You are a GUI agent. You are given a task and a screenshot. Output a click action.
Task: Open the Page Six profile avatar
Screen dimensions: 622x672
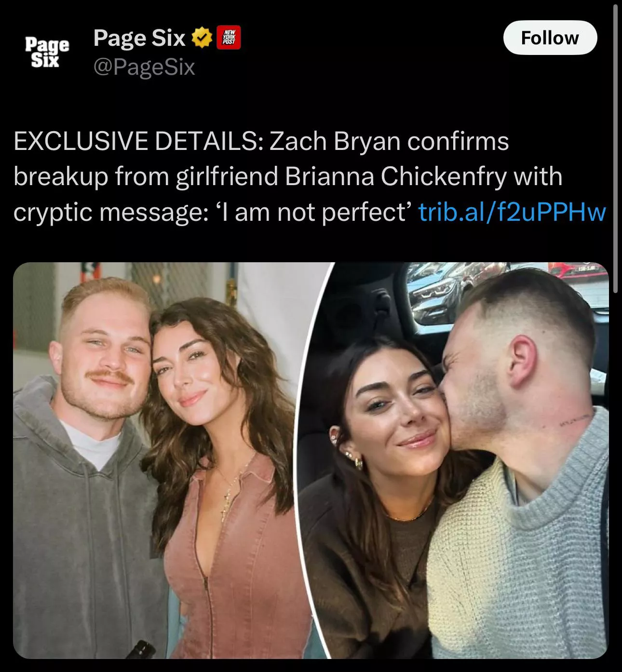click(x=47, y=53)
